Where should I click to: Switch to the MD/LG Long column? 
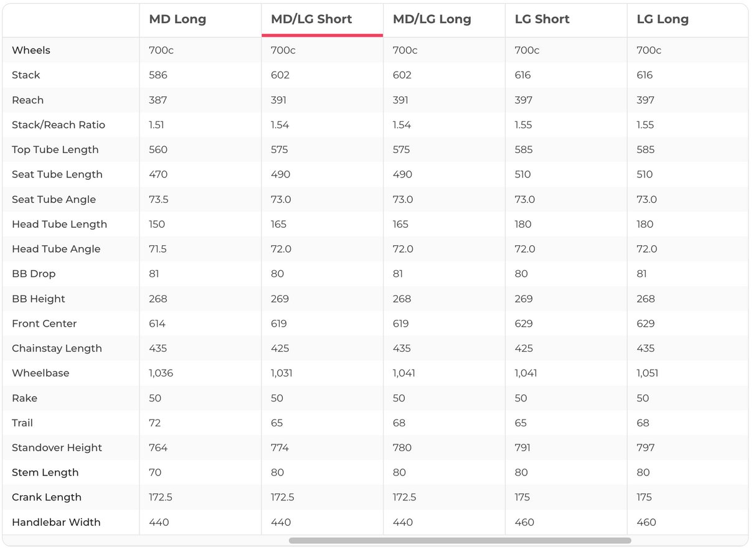tap(432, 19)
